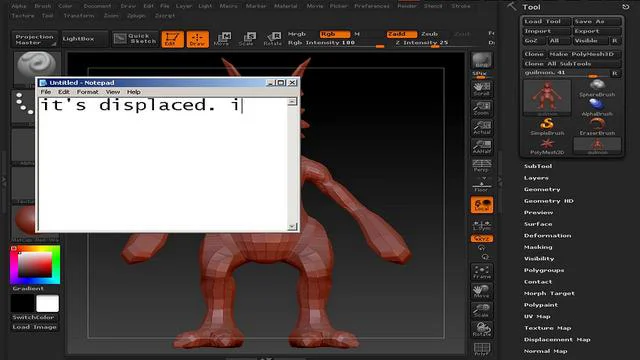Expand the SubTool sub-palette
Image resolution: width=640 pixels, height=360 pixels.
coord(538,166)
